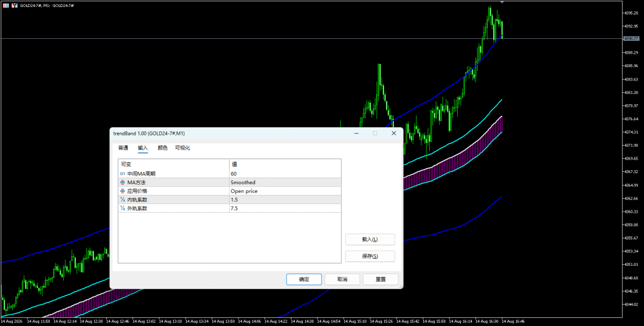Click the 4358.00 price axis label
The width and height of the screenshot is (644, 326).
tap(631, 224)
